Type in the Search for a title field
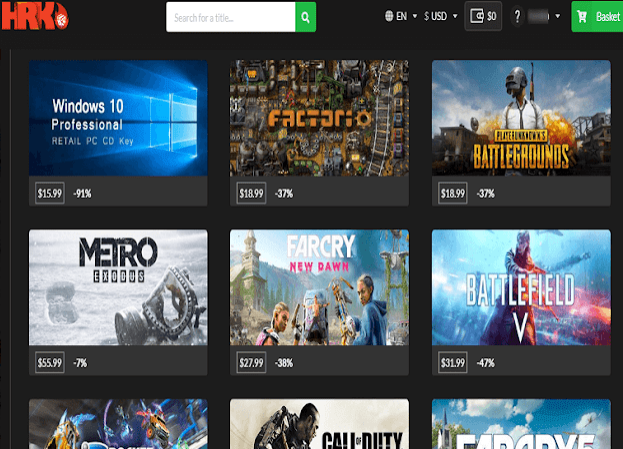 [x=231, y=17]
